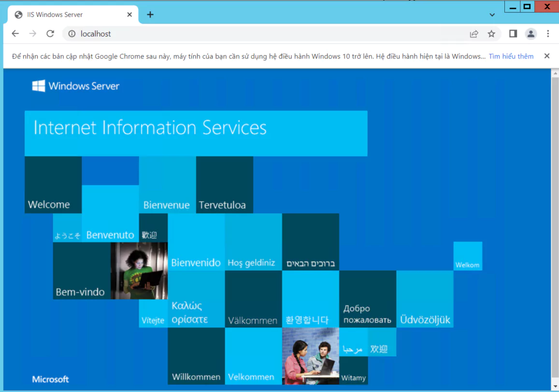This screenshot has height=392, width=559.
Task: Click the scrollbar up arrow
Action: coord(555,73)
